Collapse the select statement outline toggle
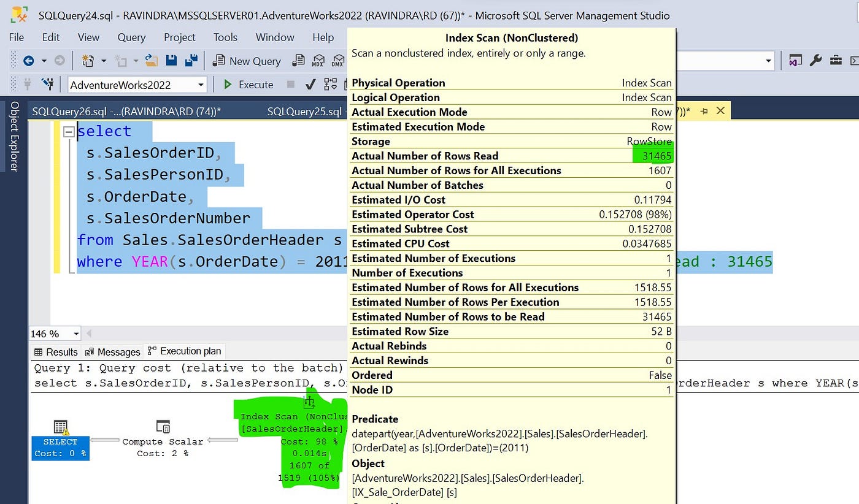 [69, 131]
